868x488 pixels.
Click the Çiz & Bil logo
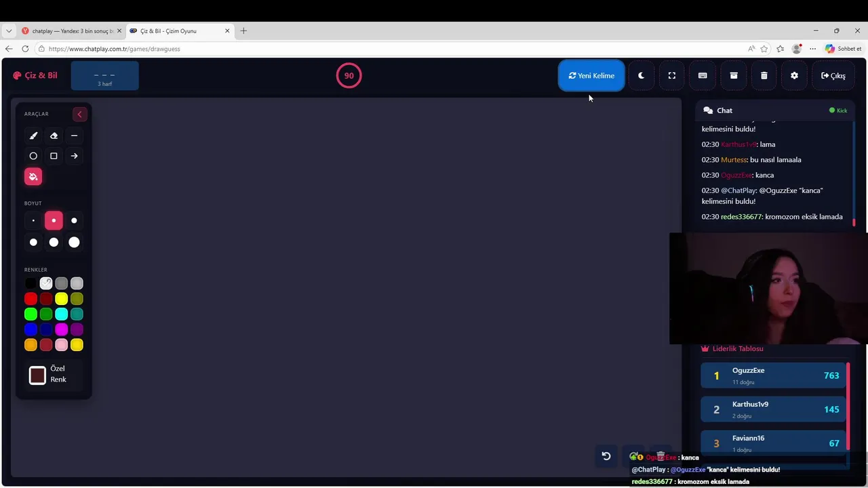point(35,75)
